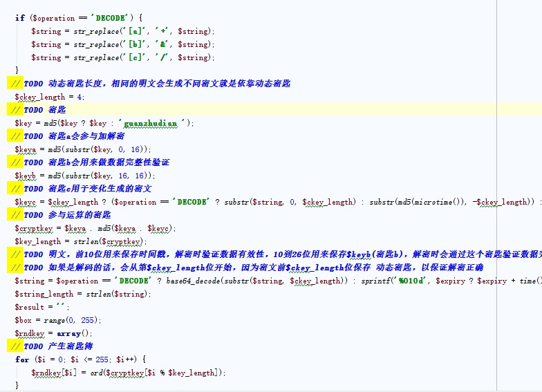
Task: Select the 'guanzhudian' string literal
Action: pos(154,123)
